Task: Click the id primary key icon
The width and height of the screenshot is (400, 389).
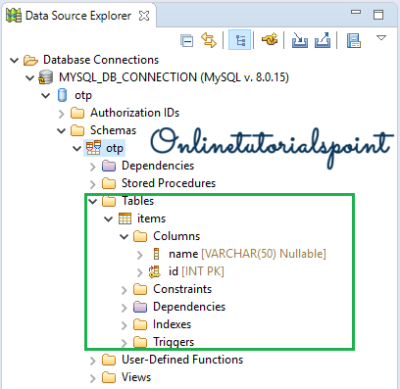Action: 155,272
